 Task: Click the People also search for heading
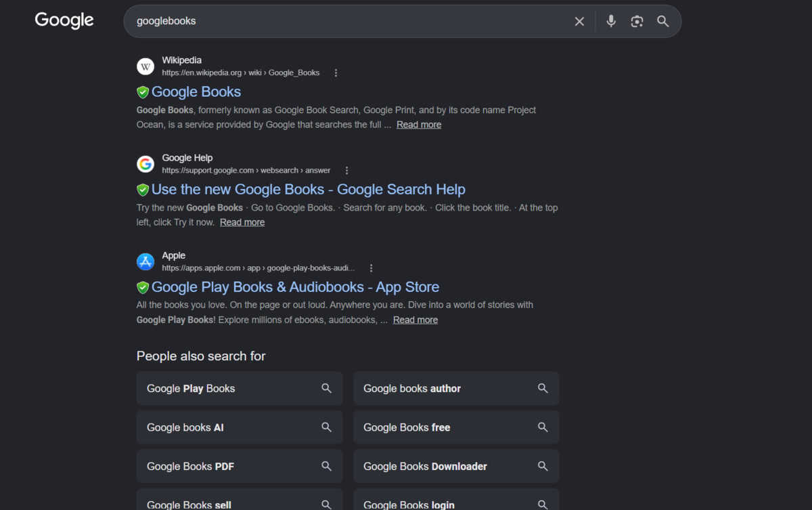pyautogui.click(x=201, y=356)
